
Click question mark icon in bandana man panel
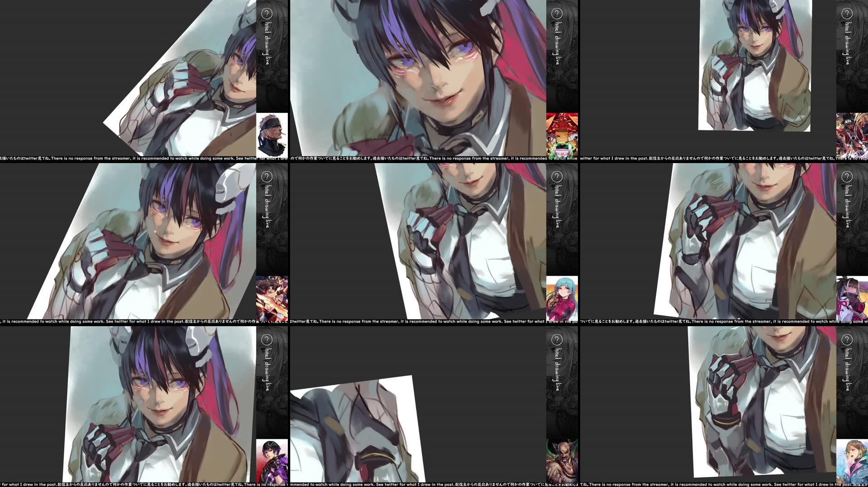267,14
